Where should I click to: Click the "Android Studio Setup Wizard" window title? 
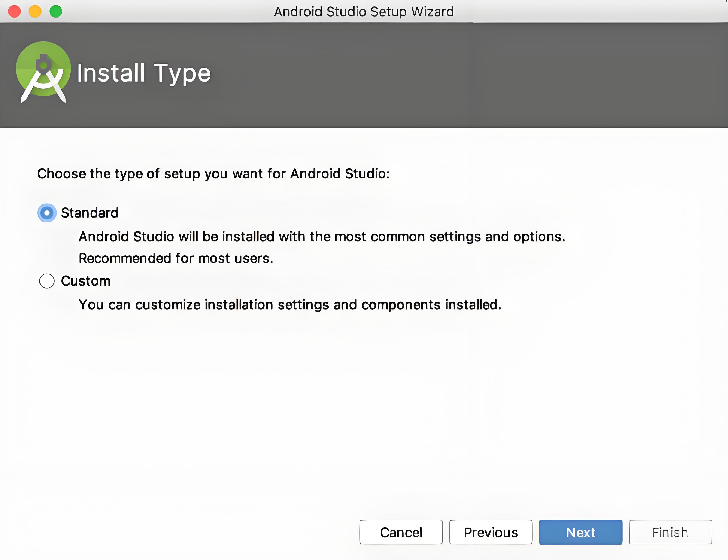coord(364,12)
